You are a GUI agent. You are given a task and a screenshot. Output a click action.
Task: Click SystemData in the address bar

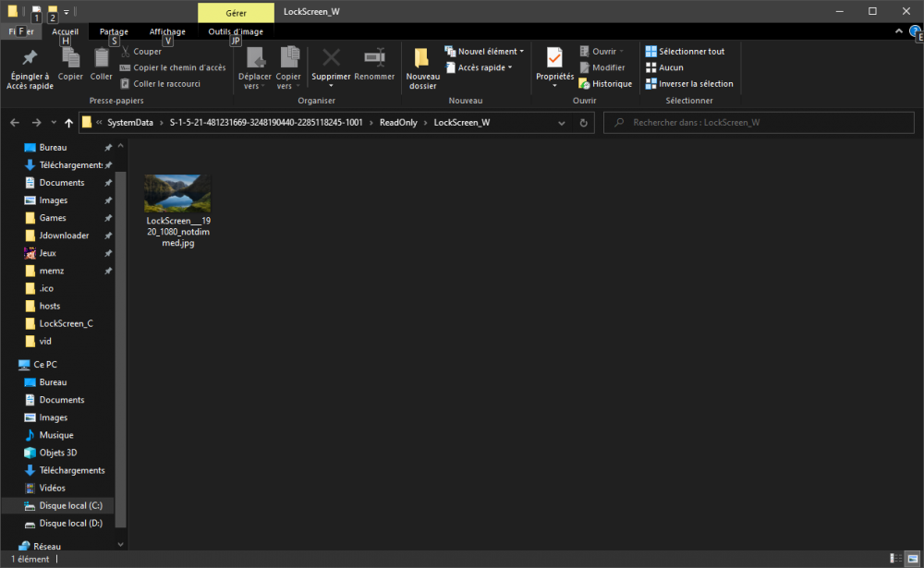pyautogui.click(x=130, y=123)
